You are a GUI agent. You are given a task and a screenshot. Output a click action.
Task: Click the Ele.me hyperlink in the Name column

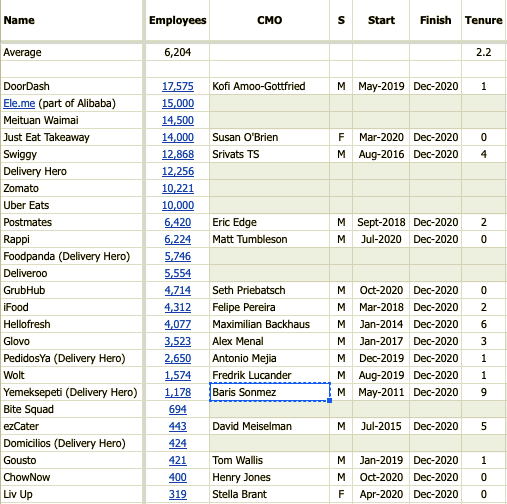pyautogui.click(x=19, y=103)
